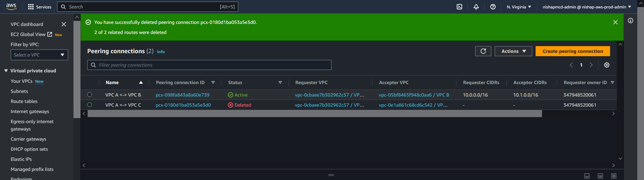Click the AWS logo home icon

[11, 7]
